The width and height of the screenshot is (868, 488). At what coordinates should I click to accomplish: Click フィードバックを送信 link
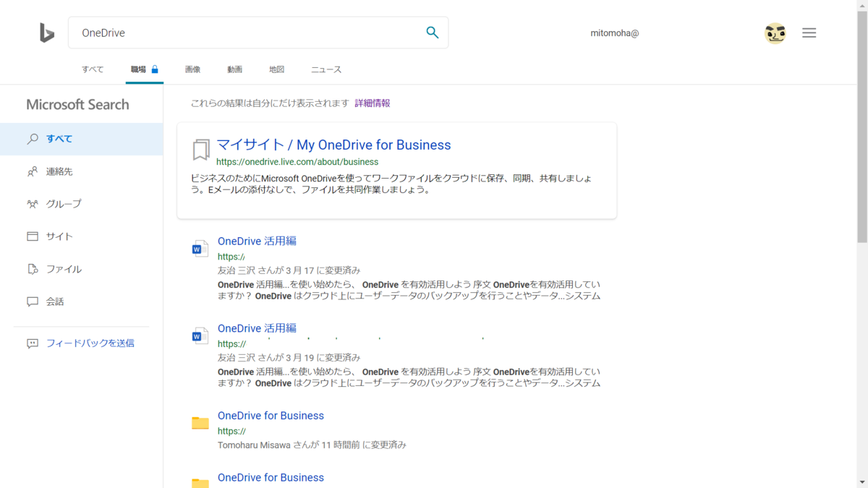click(90, 343)
